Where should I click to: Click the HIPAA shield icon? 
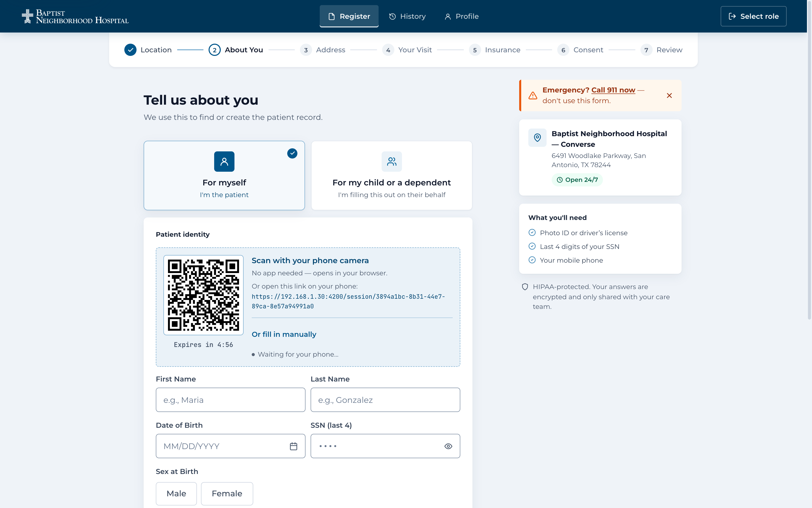tap(525, 287)
